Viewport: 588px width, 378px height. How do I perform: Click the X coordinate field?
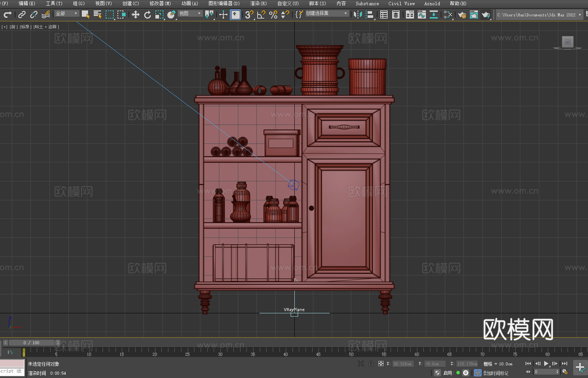(403, 364)
